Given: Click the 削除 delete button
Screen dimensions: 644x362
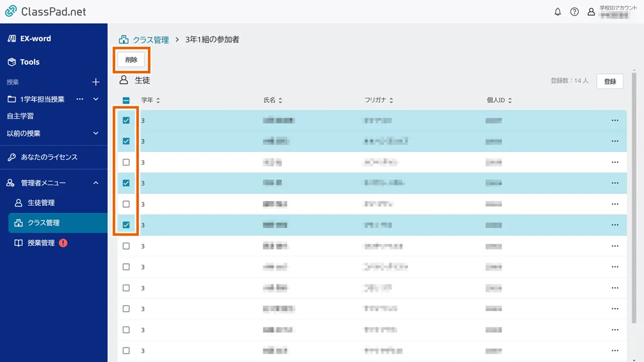Looking at the screenshot, I should 131,59.
